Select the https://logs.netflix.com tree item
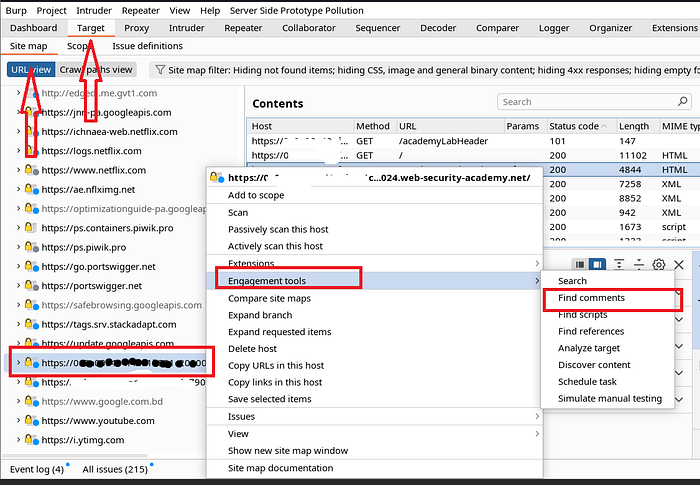The width and height of the screenshot is (700, 485). [x=92, y=151]
